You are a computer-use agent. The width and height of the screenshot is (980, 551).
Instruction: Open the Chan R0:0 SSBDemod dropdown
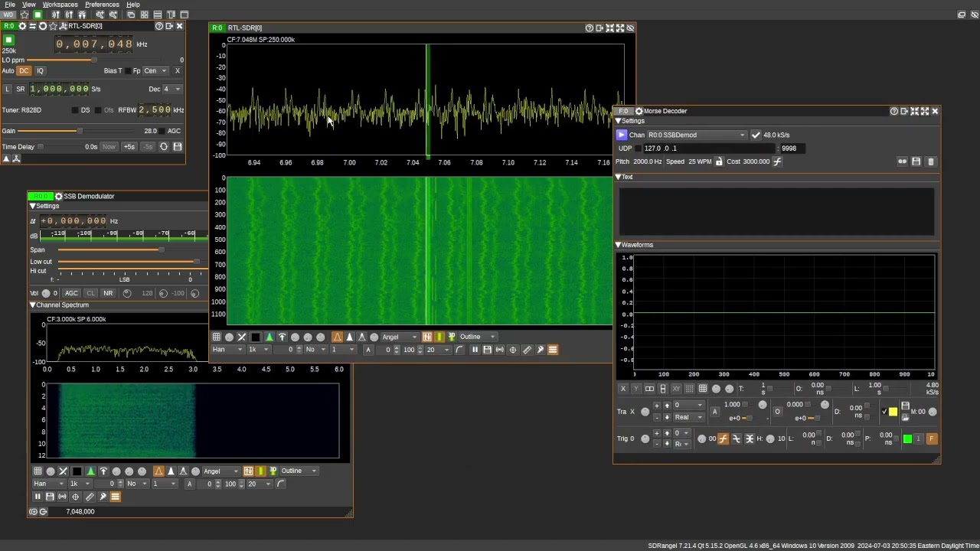[x=696, y=135]
